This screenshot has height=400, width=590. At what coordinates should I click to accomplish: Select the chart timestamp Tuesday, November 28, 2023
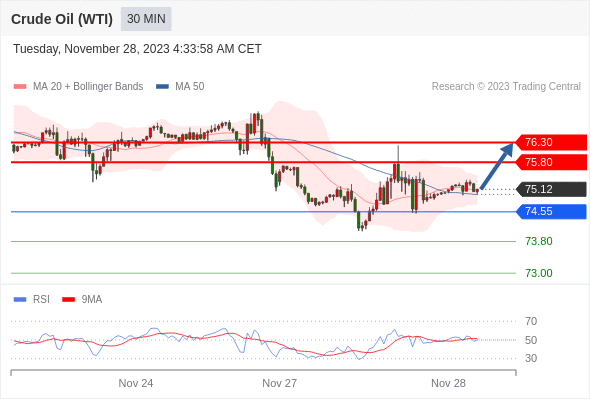[137, 49]
